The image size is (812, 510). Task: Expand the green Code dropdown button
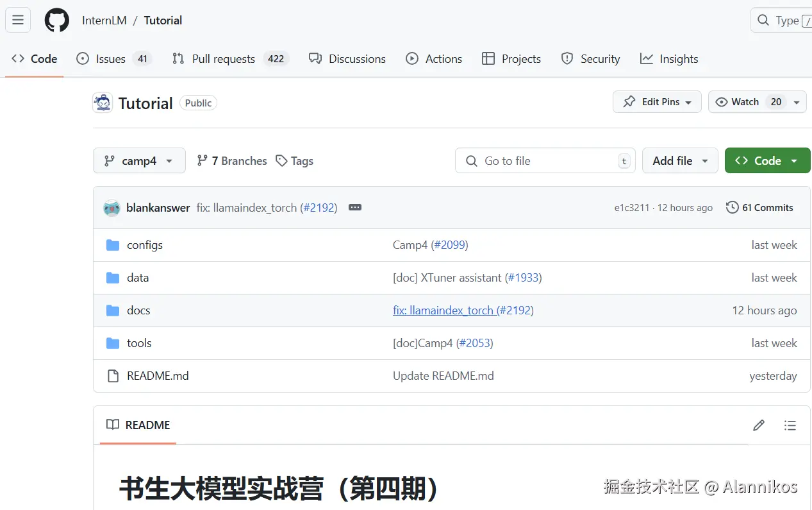[x=767, y=160]
